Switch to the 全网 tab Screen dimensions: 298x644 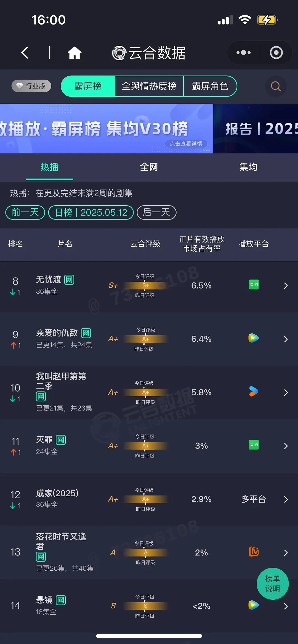click(149, 167)
